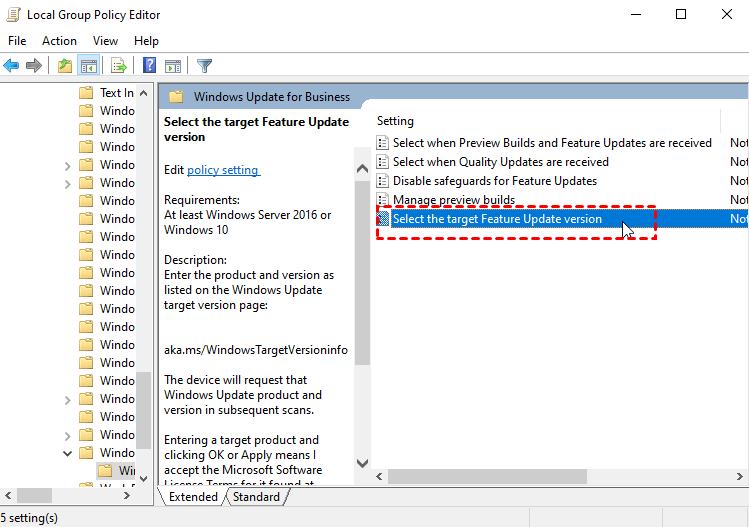Viewport: 749px width, 527px height.
Task: Select the Text In tree folder
Action: pyautogui.click(x=117, y=92)
